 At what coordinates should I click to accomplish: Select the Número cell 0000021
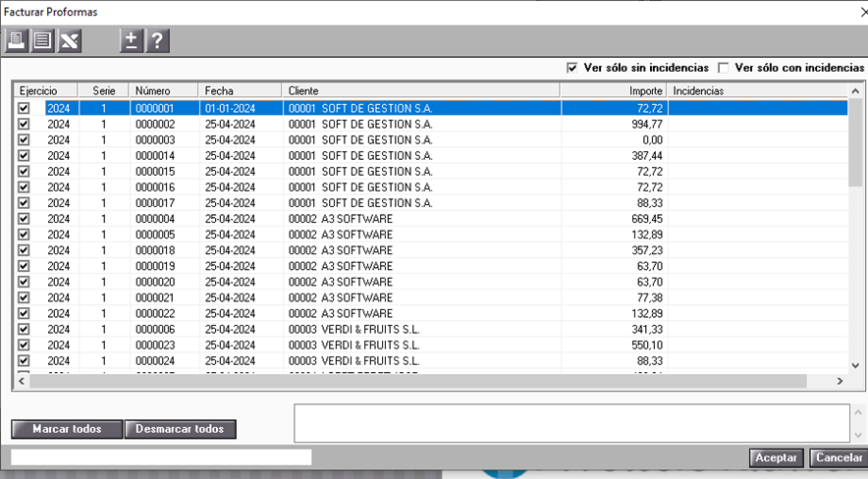pyautogui.click(x=164, y=297)
